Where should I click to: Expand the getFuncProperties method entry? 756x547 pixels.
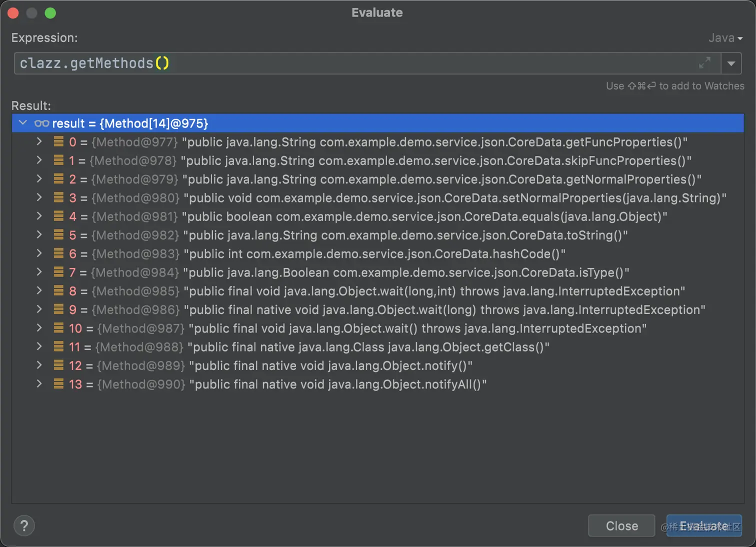coord(39,142)
